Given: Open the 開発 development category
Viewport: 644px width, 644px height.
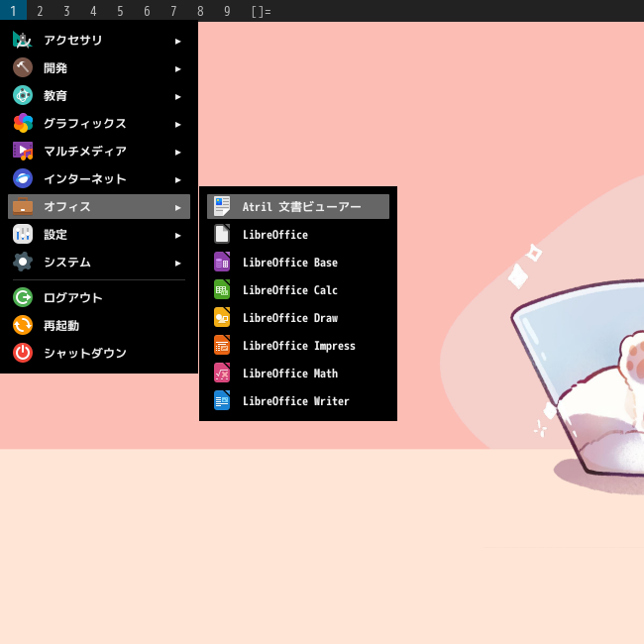Looking at the screenshot, I should coord(99,67).
